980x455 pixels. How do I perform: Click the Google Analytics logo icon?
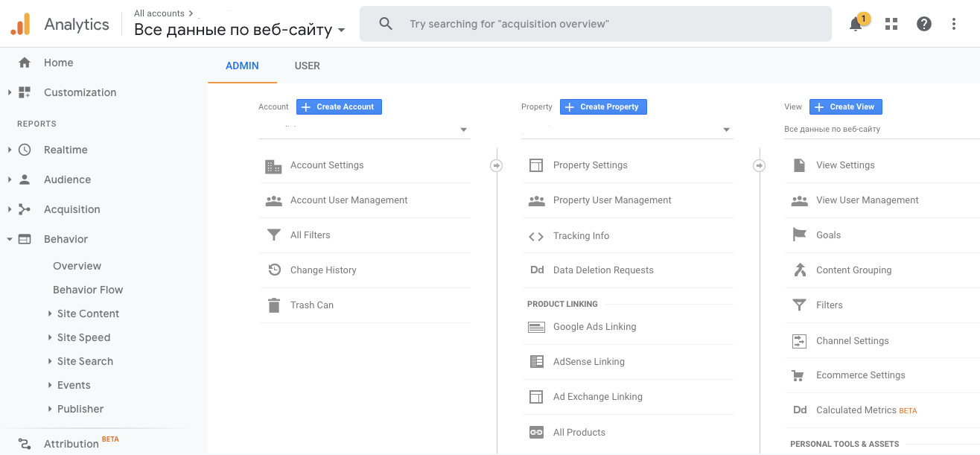[20, 24]
